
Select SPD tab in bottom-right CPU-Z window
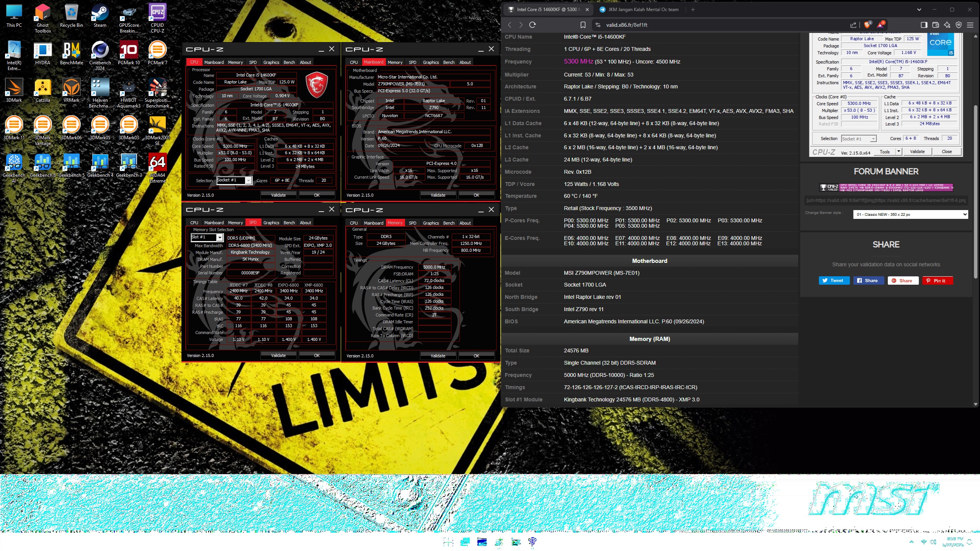412,223
